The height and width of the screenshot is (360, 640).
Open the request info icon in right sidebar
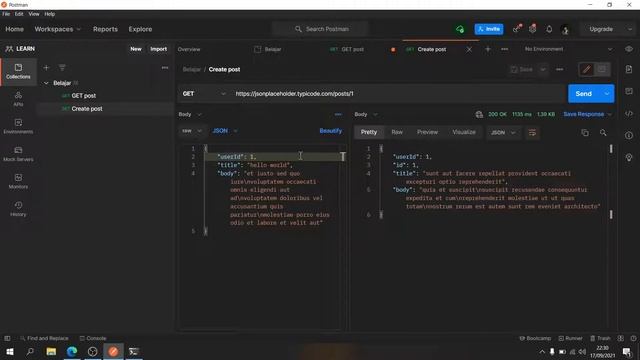629,136
